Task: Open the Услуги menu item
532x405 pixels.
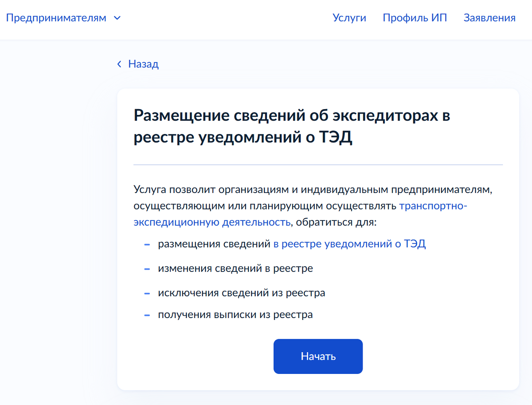Action: pyautogui.click(x=349, y=18)
